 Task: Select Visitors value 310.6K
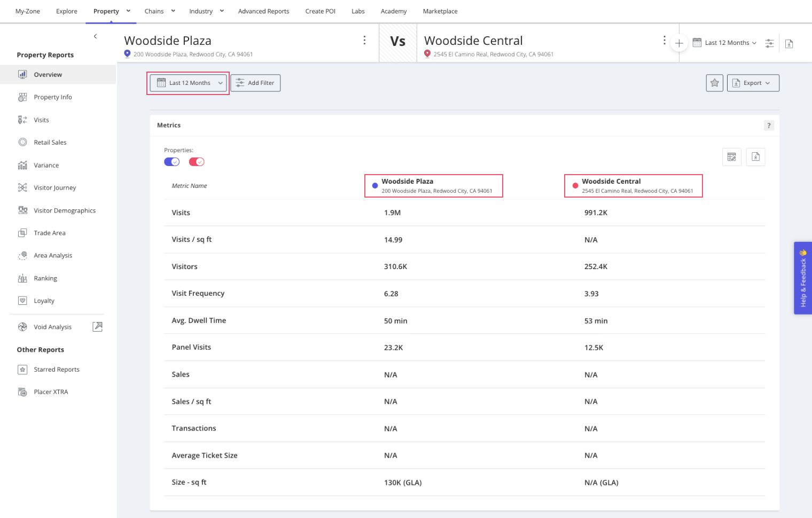(395, 266)
